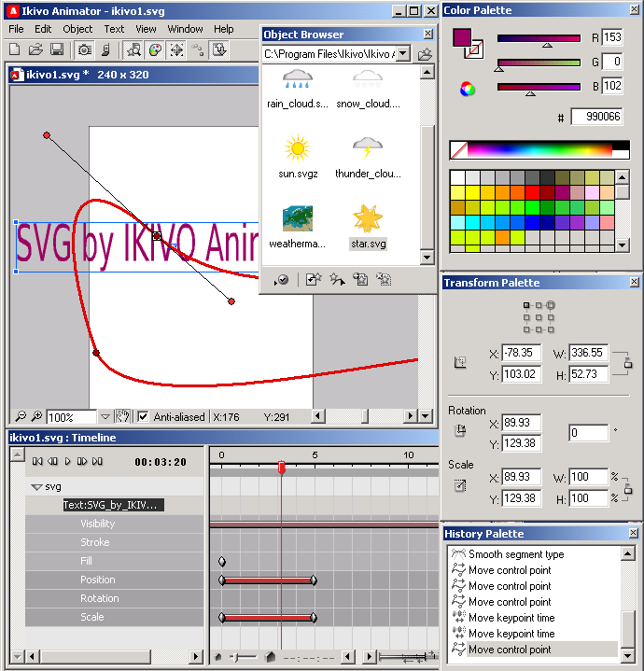The width and height of the screenshot is (644, 671).
Task: Click the zoom in magnifier icon
Action: click(x=36, y=416)
